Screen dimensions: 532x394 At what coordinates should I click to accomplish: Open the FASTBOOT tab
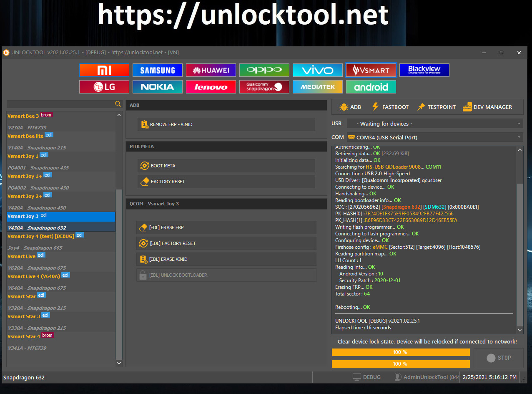390,107
